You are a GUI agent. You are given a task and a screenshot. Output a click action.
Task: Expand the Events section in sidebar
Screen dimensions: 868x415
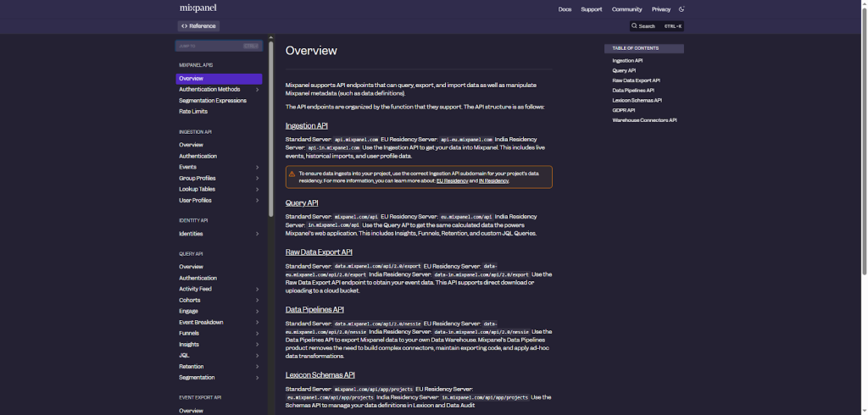[x=257, y=167]
